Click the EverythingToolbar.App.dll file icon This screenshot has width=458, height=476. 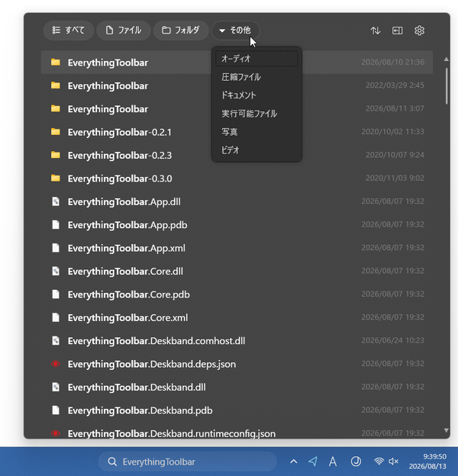click(56, 201)
